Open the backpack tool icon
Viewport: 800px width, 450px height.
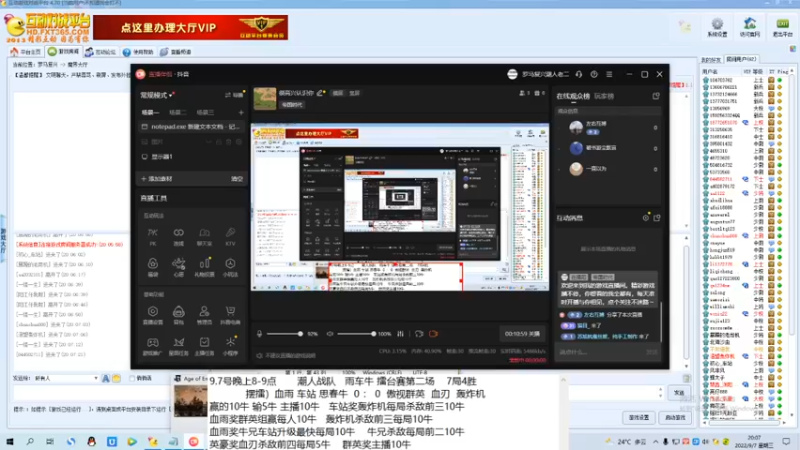(x=179, y=315)
